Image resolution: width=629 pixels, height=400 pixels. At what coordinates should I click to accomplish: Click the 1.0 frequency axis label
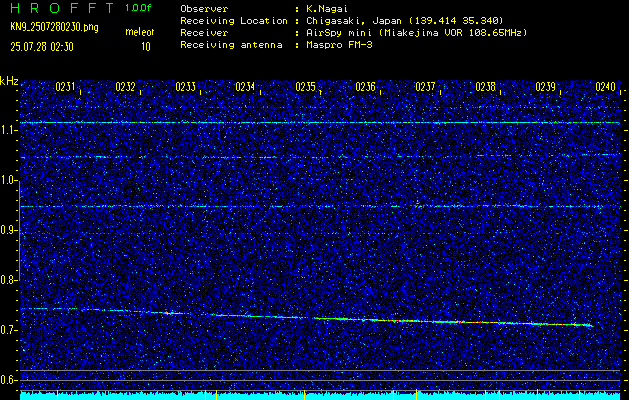point(7,180)
